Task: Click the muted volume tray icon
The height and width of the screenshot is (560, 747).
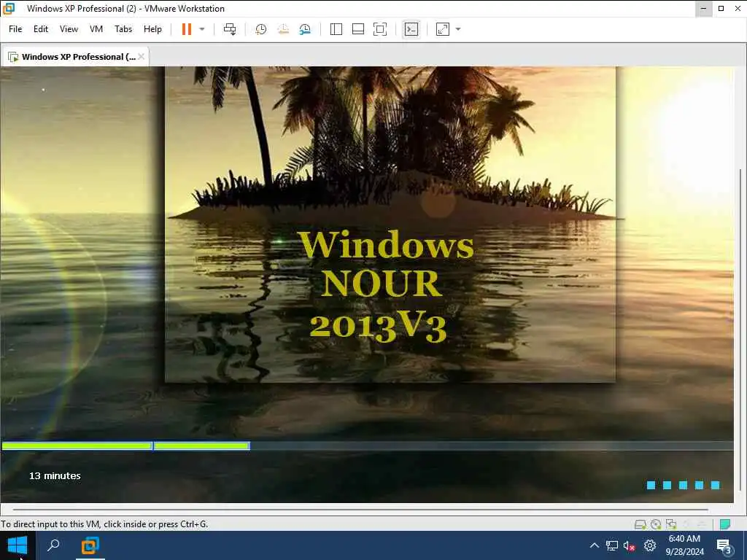Action: 629,545
